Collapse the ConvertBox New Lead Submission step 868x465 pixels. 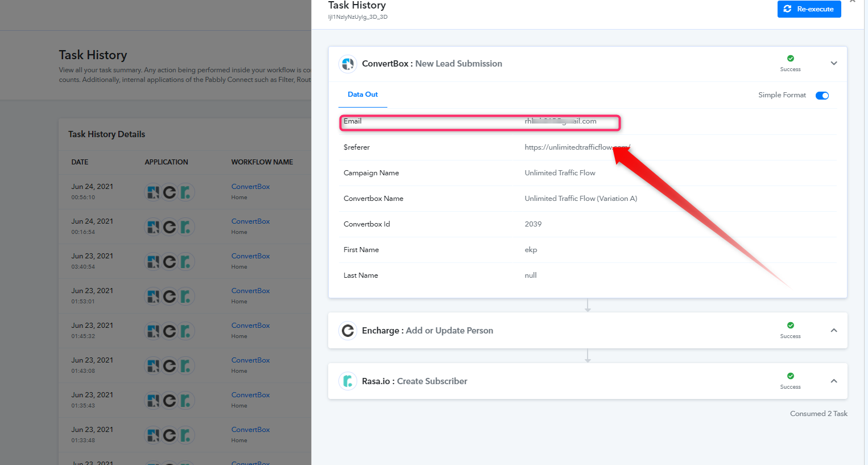(834, 63)
